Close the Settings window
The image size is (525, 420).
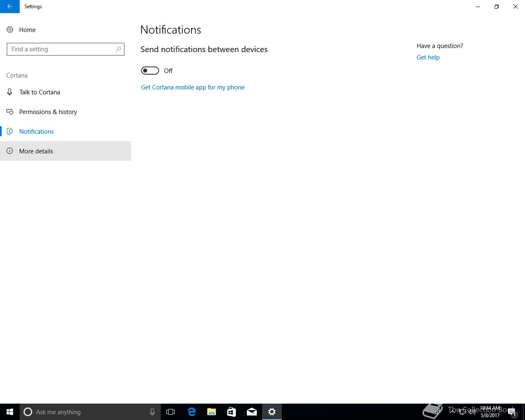[x=516, y=7]
